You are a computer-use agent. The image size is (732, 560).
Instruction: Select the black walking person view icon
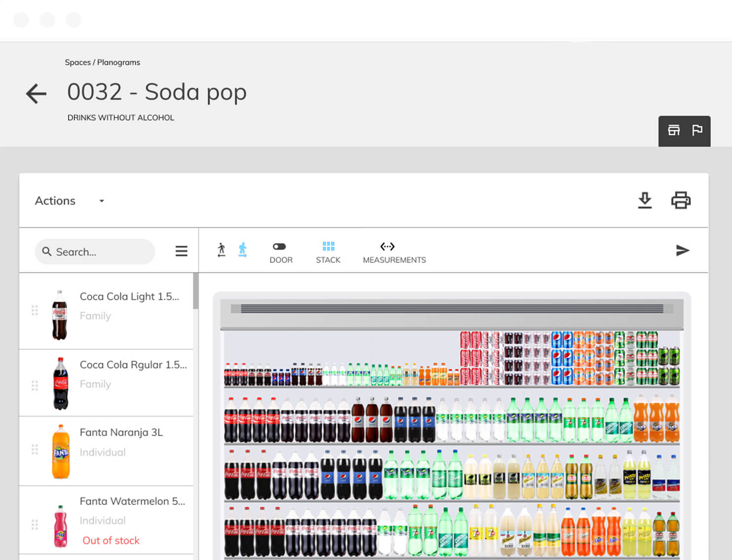pyautogui.click(x=221, y=250)
